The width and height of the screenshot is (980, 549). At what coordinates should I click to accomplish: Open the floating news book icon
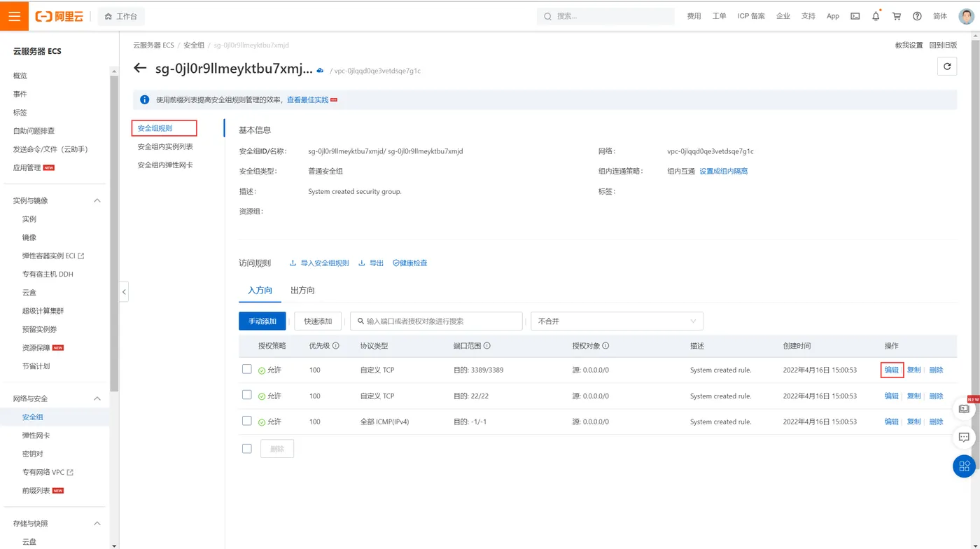tap(964, 408)
